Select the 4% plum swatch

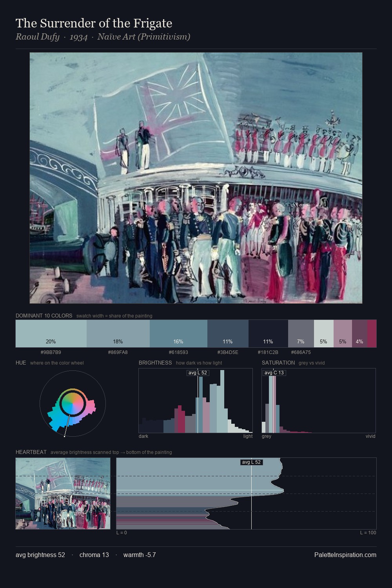click(x=359, y=334)
